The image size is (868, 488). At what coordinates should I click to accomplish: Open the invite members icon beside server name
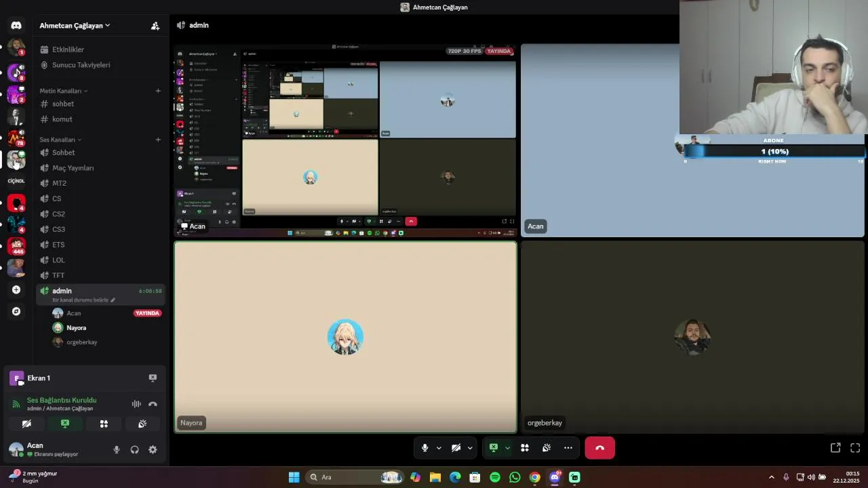coord(155,26)
